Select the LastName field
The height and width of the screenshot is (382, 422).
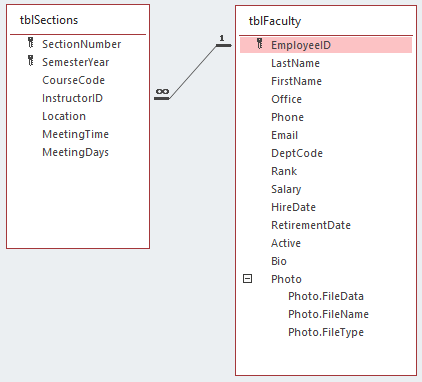click(296, 63)
